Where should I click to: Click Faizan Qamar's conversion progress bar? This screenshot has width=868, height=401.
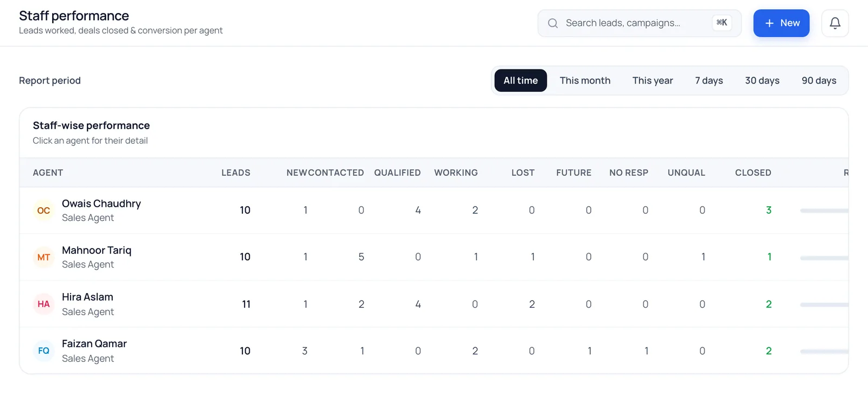point(824,352)
